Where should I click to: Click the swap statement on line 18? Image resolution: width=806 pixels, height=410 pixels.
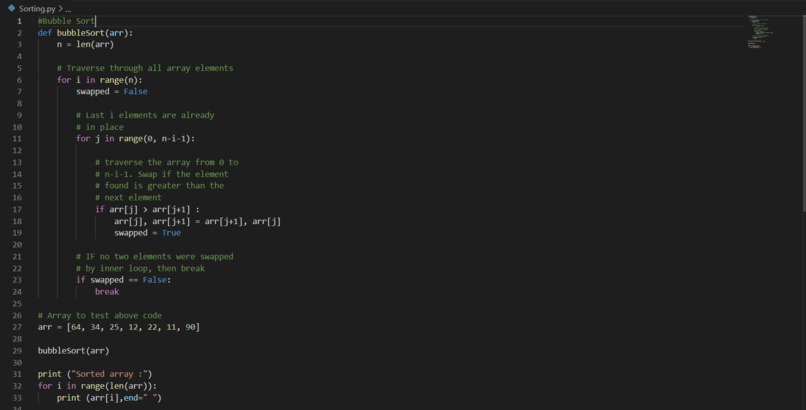pos(197,221)
